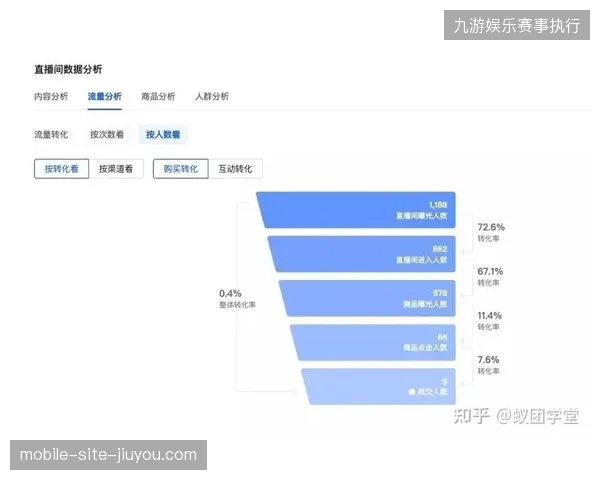Select 按渠道看 segmented button

click(116, 169)
